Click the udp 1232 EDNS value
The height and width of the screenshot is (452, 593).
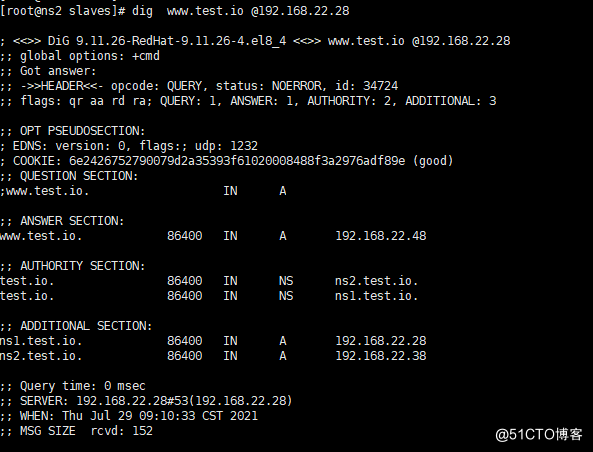(226, 146)
